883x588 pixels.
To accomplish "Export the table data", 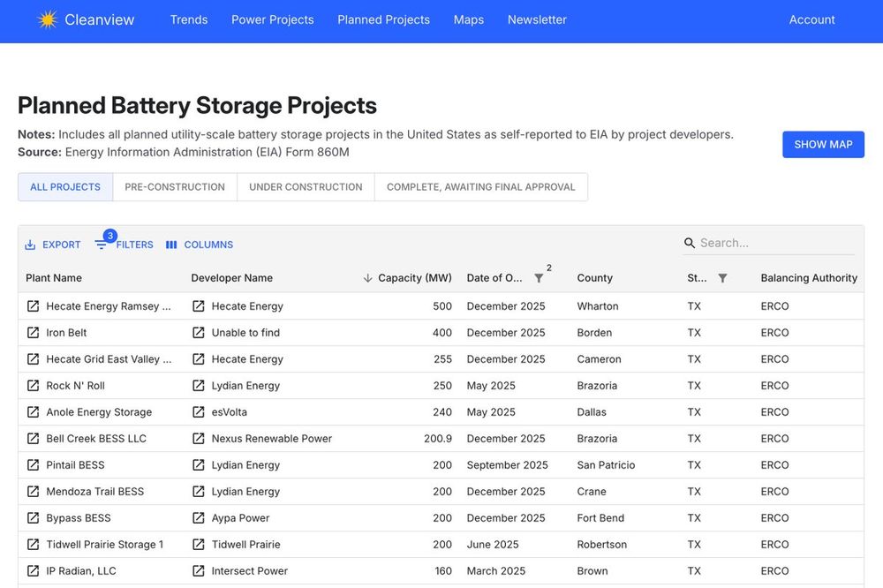I will click(x=53, y=245).
